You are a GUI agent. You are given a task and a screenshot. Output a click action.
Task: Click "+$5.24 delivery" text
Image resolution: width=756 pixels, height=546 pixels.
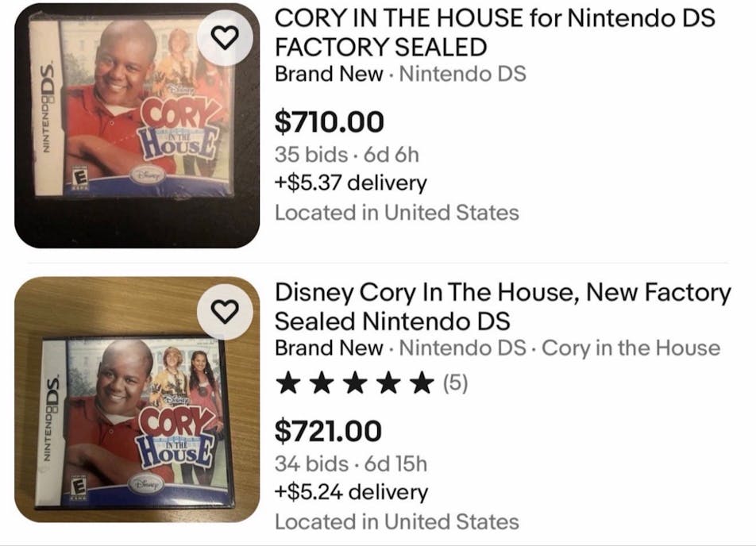pyautogui.click(x=351, y=492)
